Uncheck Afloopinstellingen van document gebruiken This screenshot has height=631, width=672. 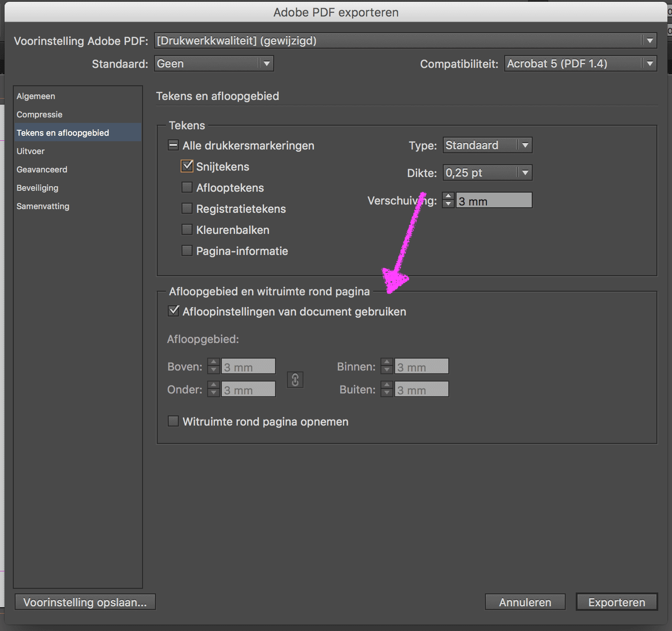point(173,311)
